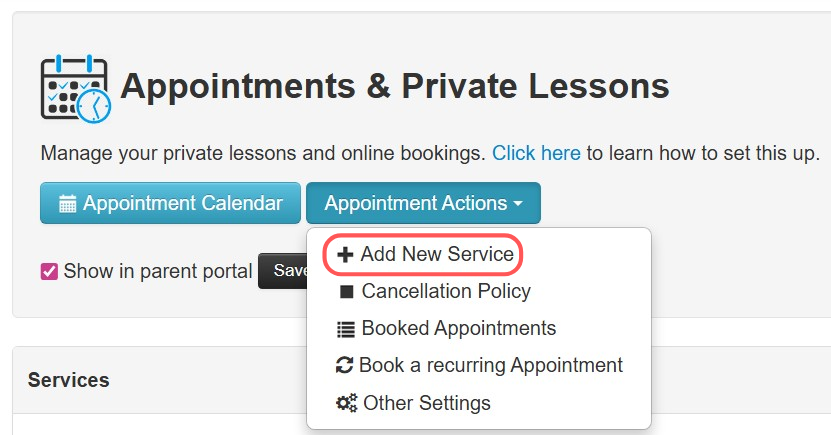Pick Book a recurring Appointment option
This screenshot has height=435, width=831.
point(490,366)
